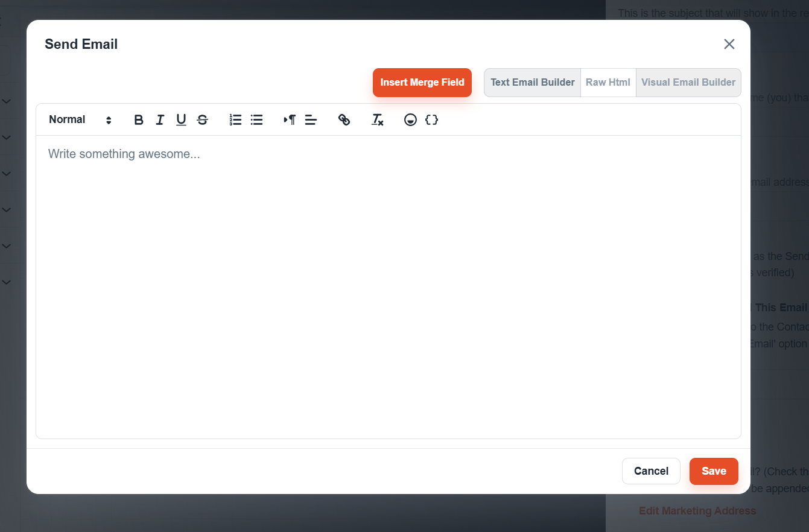Screen dimensions: 809x532
Task: Toggle bold formatting in the editor toolbar
Action: point(139,120)
